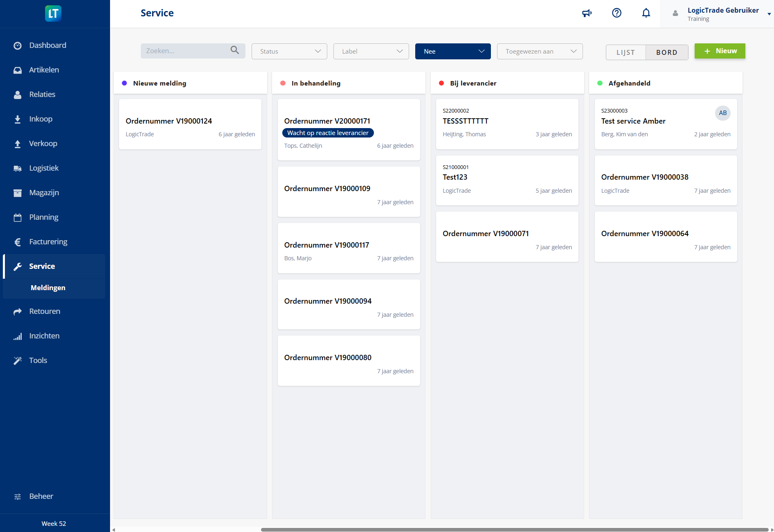Select the Planning calendar icon
The width and height of the screenshot is (774, 532).
pos(18,217)
